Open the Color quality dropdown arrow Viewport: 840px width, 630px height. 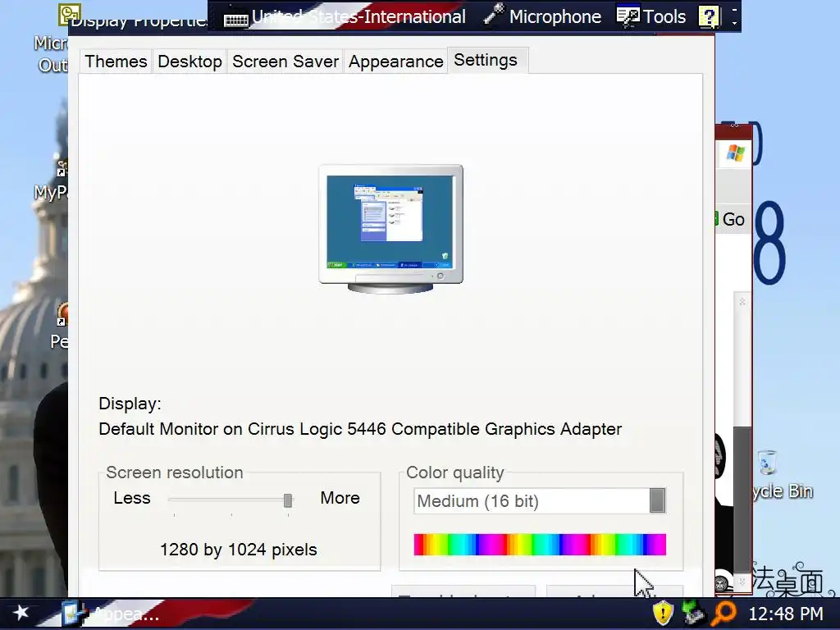[x=657, y=500]
